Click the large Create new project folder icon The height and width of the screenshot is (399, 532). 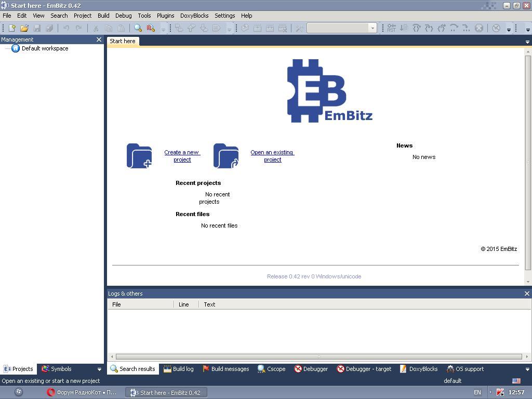[x=139, y=156]
